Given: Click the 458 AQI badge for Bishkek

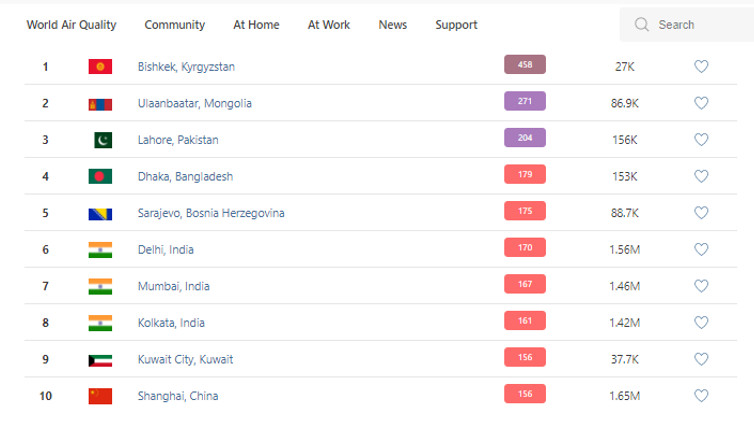Looking at the screenshot, I should click(x=525, y=64).
